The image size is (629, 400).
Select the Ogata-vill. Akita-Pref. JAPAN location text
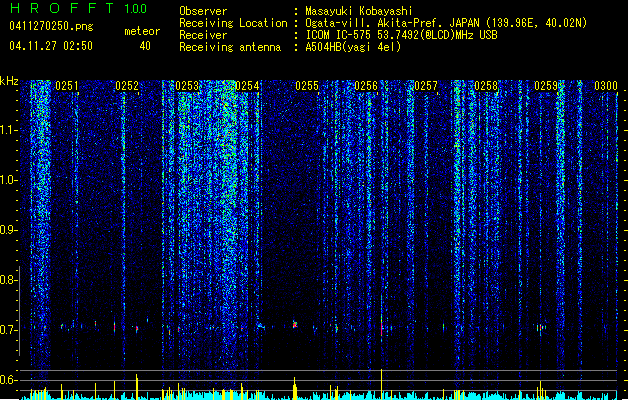tap(446, 23)
